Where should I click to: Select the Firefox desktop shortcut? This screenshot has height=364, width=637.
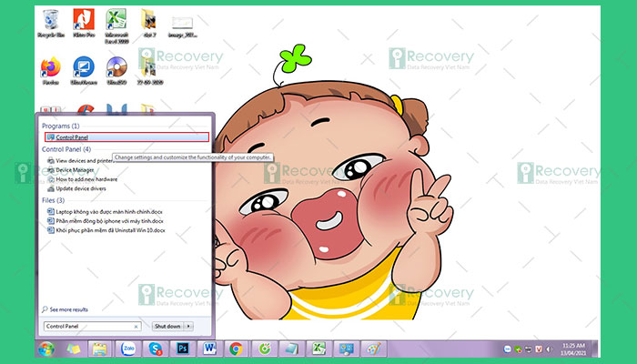(x=51, y=71)
